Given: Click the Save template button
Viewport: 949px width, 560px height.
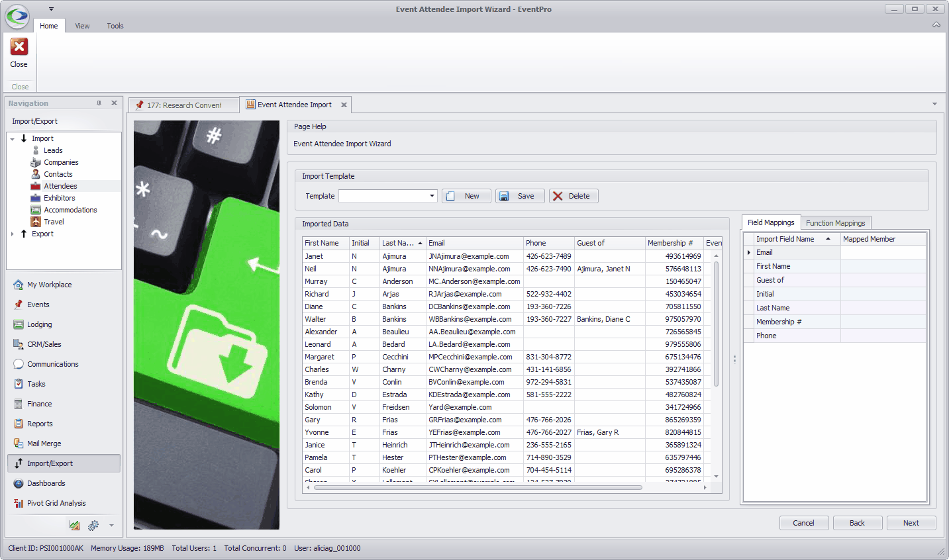Looking at the screenshot, I should click(x=520, y=196).
